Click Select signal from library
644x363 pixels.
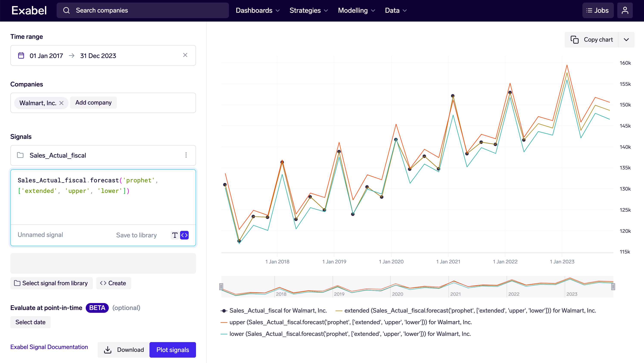[51, 283]
